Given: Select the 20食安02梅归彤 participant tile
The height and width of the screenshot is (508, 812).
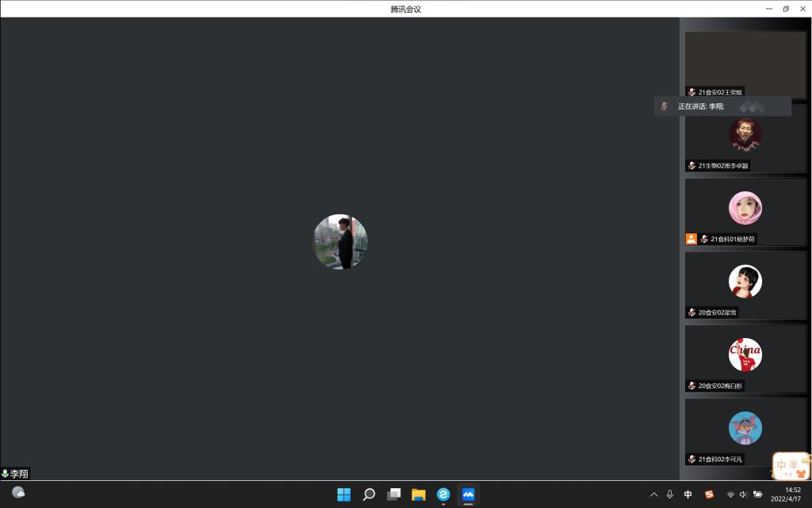Looking at the screenshot, I should (745, 358).
